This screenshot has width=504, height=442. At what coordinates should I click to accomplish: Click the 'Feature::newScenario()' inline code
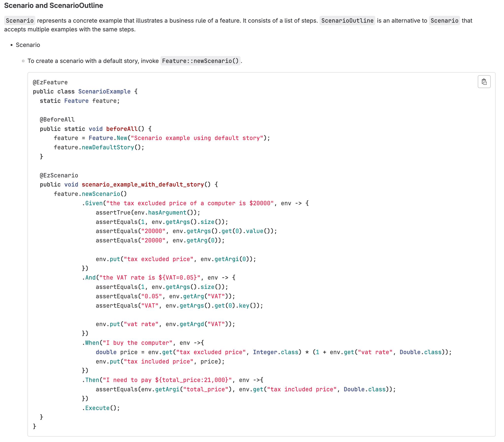(x=201, y=61)
